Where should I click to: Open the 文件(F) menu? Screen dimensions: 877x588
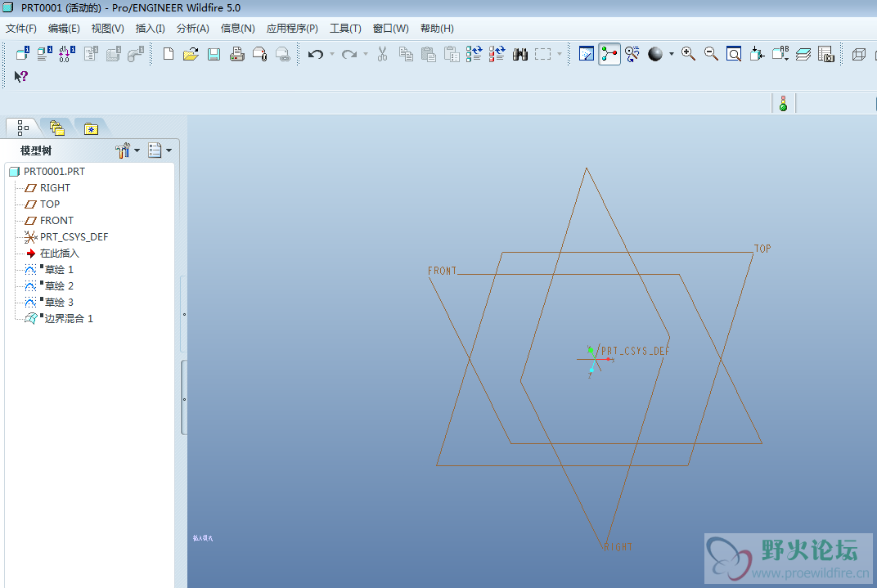(x=21, y=29)
